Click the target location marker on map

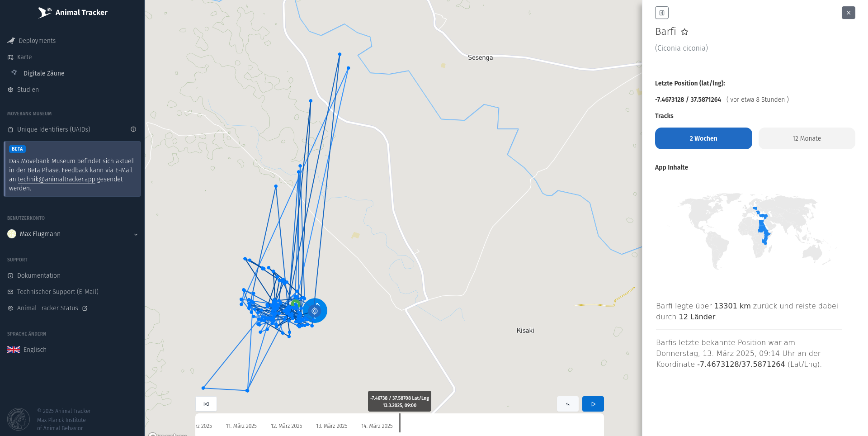[315, 311]
